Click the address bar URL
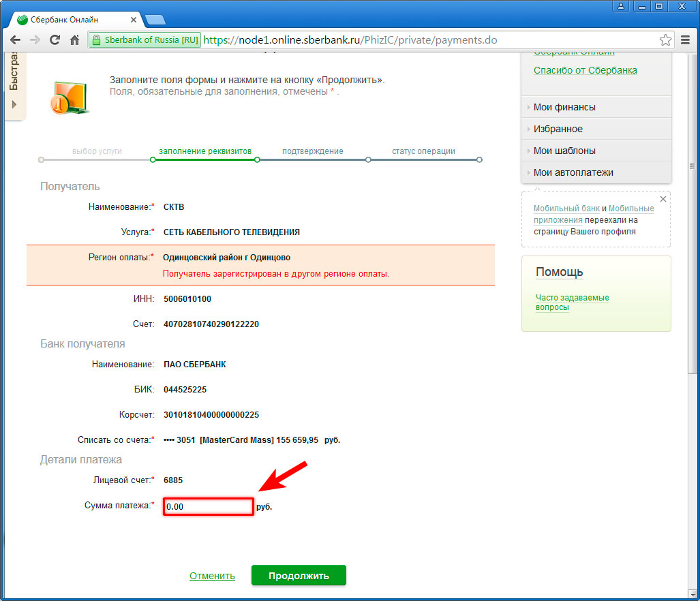 [350, 40]
